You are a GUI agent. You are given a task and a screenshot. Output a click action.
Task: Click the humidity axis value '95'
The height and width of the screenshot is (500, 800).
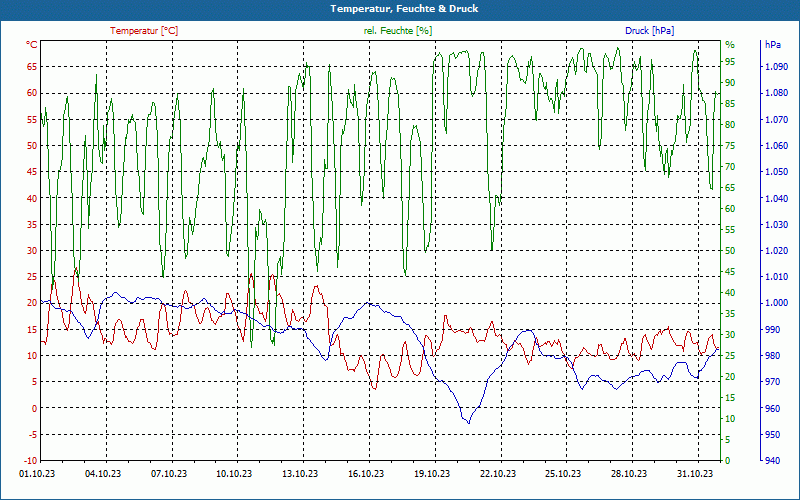[730, 62]
